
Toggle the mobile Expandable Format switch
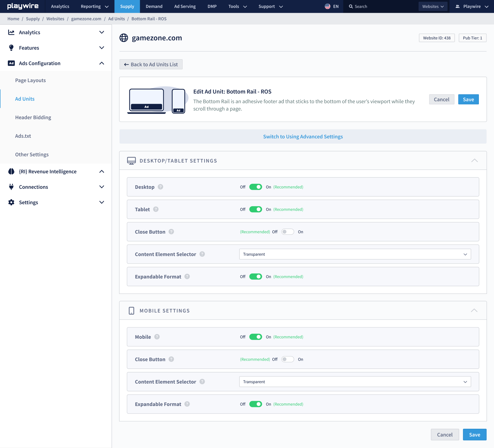click(x=256, y=404)
